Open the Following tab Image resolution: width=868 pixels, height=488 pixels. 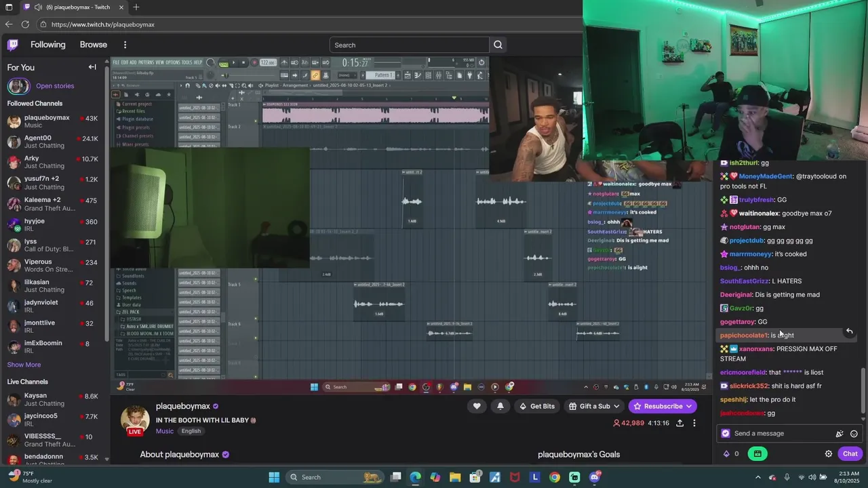click(x=48, y=45)
